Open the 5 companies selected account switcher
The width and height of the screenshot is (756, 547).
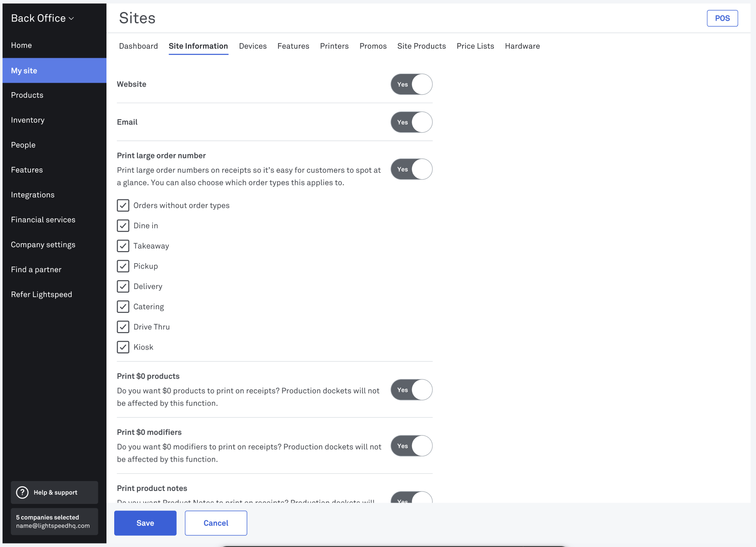pyautogui.click(x=54, y=522)
